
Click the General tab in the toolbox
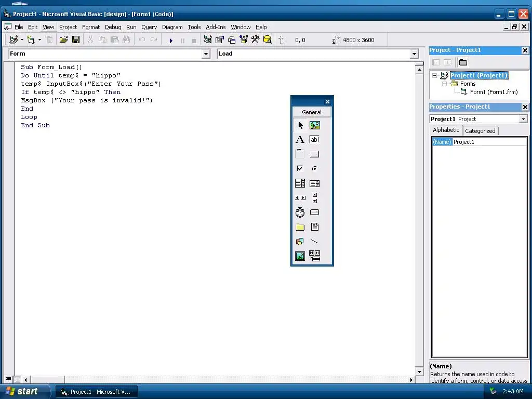[x=312, y=112]
